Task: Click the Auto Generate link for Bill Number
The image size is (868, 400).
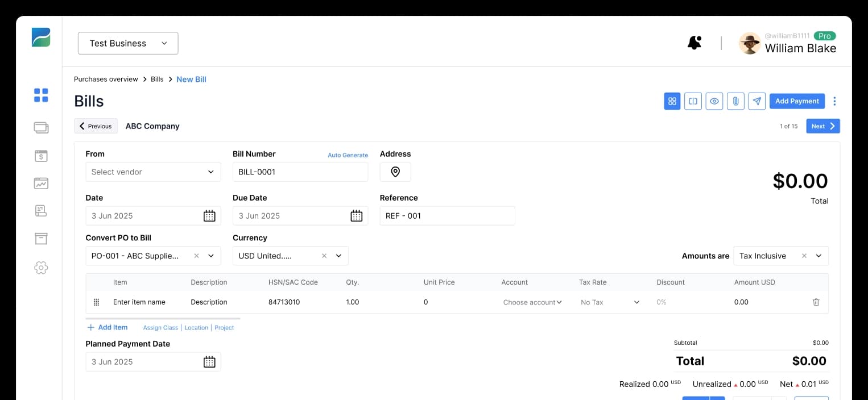Action: pos(348,155)
